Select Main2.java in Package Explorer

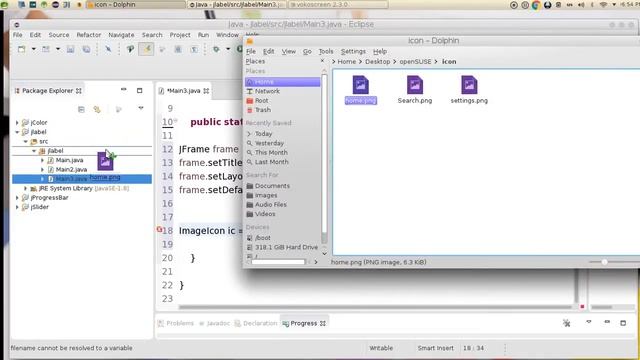pos(71,169)
